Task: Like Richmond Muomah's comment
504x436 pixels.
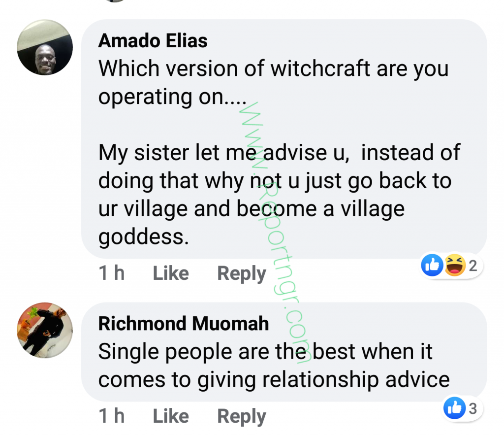Action: tap(171, 416)
